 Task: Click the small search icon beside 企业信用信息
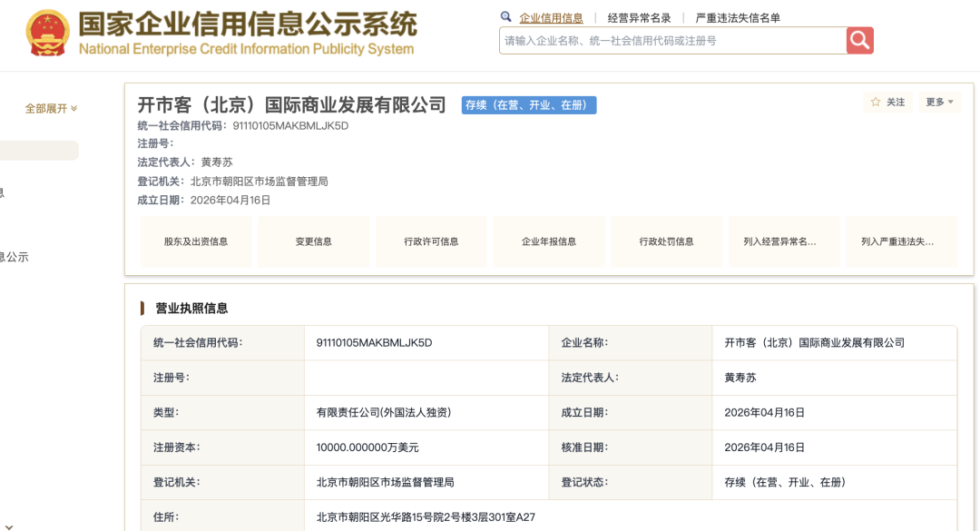(x=506, y=17)
